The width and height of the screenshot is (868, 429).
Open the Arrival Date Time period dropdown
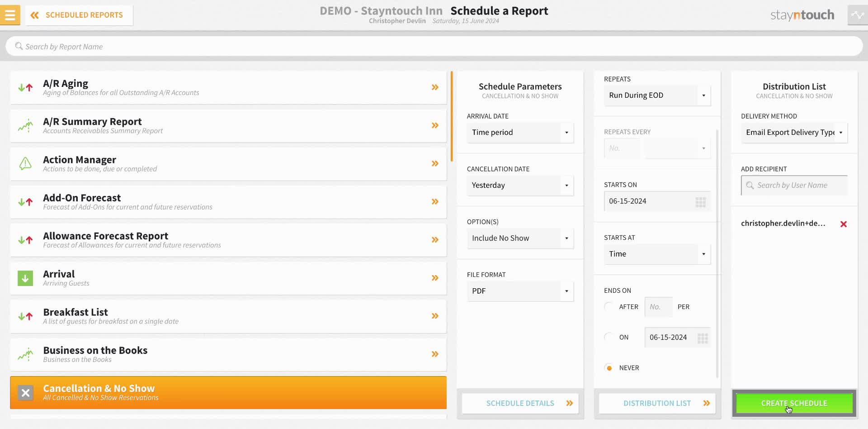tap(520, 133)
